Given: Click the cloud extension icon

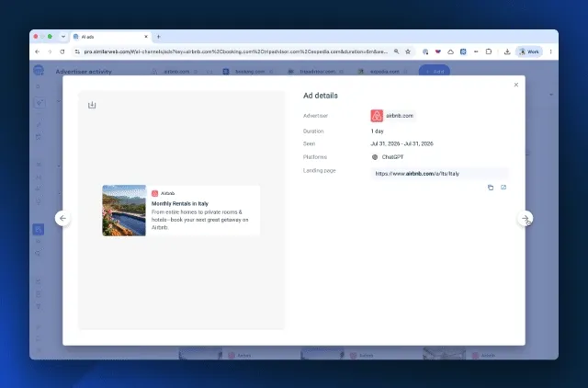Looking at the screenshot, I should point(450,51).
